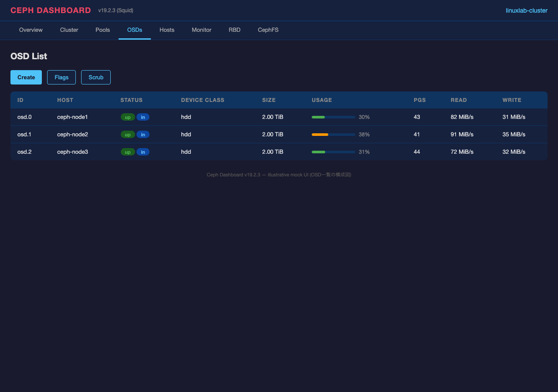
Task: Sort by DEVICE CLASS column header
Action: coord(203,100)
